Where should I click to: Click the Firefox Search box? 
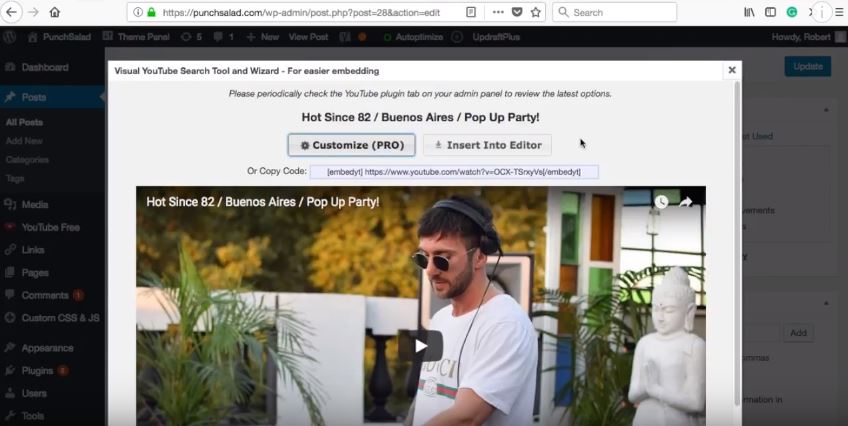tap(614, 12)
